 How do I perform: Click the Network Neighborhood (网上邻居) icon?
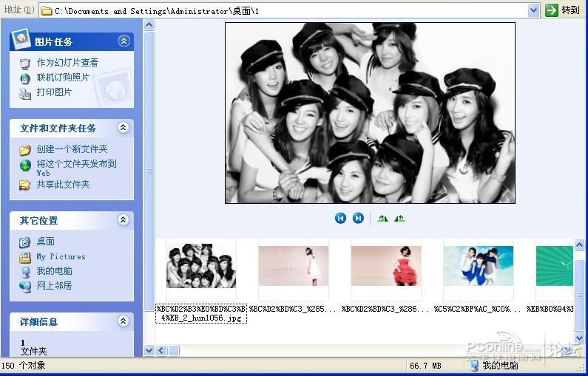[x=24, y=287]
